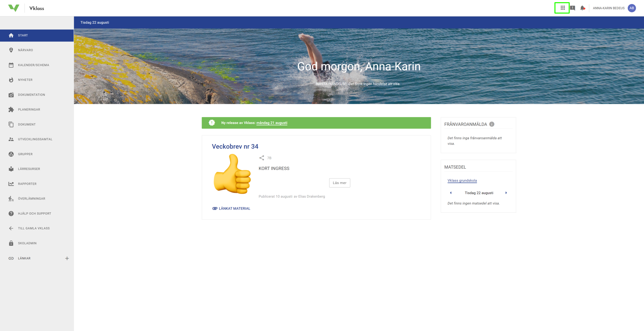Select the Närvaro location pin icon
644x331 pixels.
pos(11,50)
